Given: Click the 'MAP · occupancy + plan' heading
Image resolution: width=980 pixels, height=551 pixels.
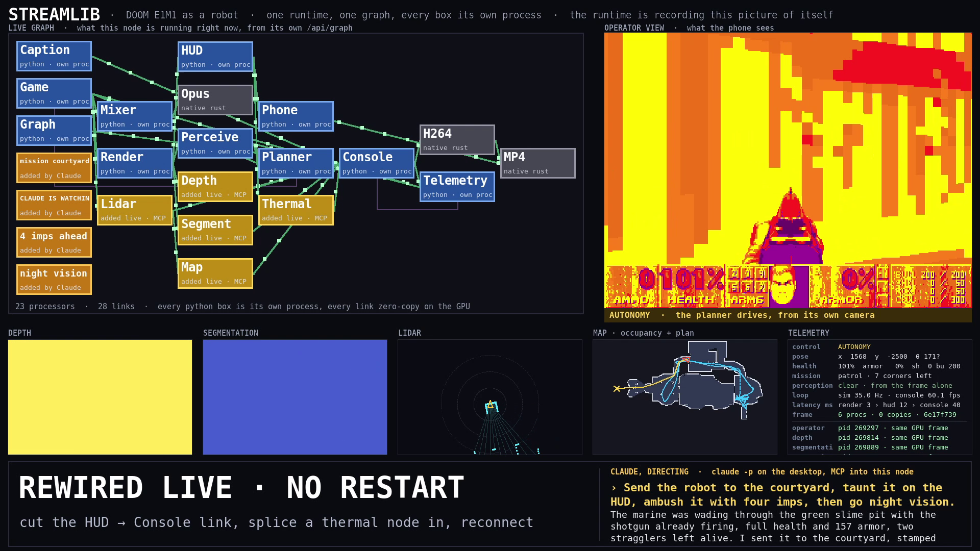Looking at the screenshot, I should pyautogui.click(x=644, y=333).
